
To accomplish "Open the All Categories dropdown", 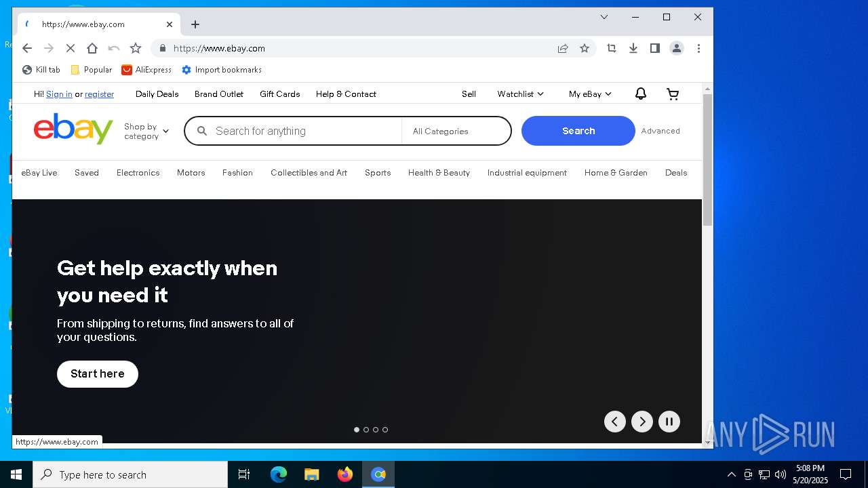I will pyautogui.click(x=456, y=131).
